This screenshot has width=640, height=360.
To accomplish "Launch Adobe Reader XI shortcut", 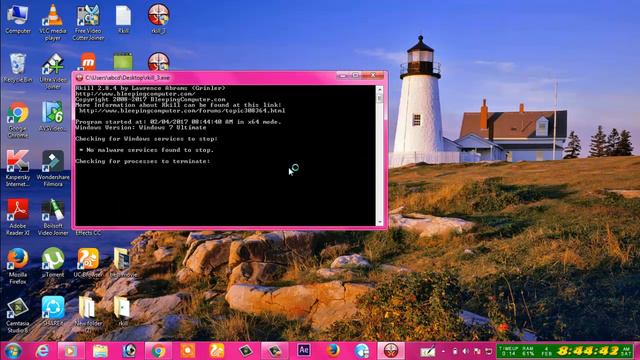I will 18,217.
